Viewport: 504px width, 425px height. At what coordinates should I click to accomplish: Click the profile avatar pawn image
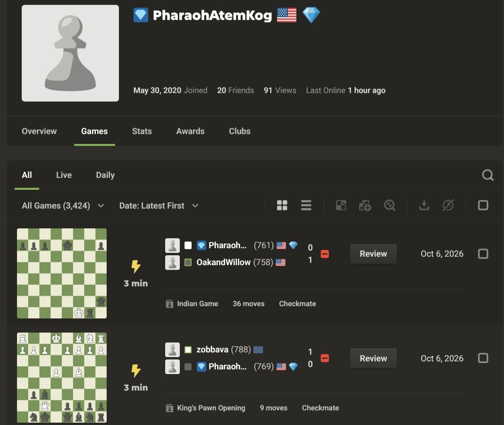[70, 53]
